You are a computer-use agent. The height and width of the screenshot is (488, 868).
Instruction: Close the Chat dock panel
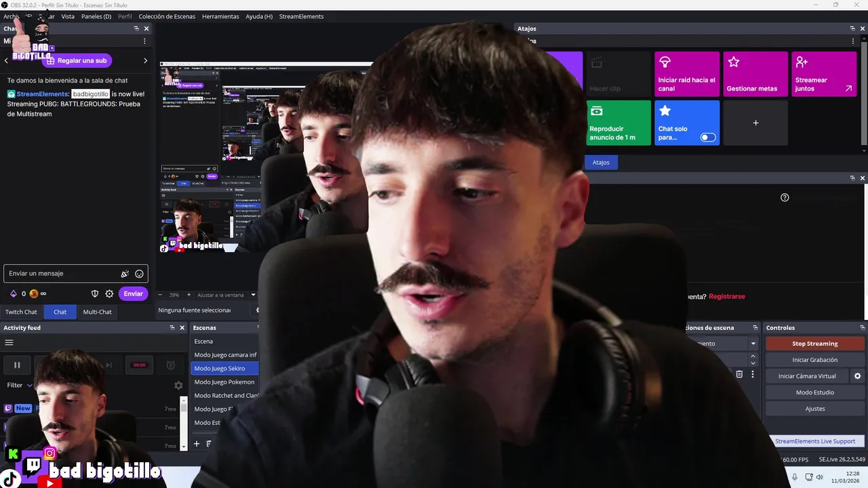[146, 28]
